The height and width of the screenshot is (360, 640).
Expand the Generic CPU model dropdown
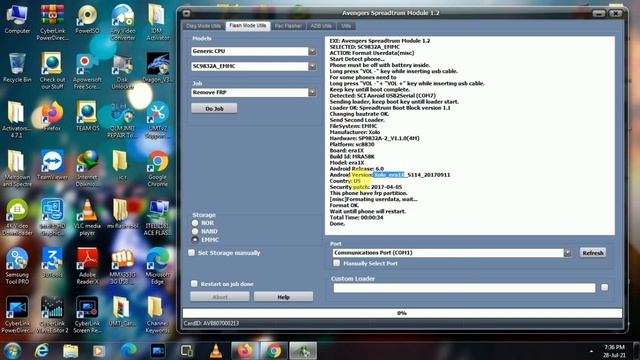(312, 51)
